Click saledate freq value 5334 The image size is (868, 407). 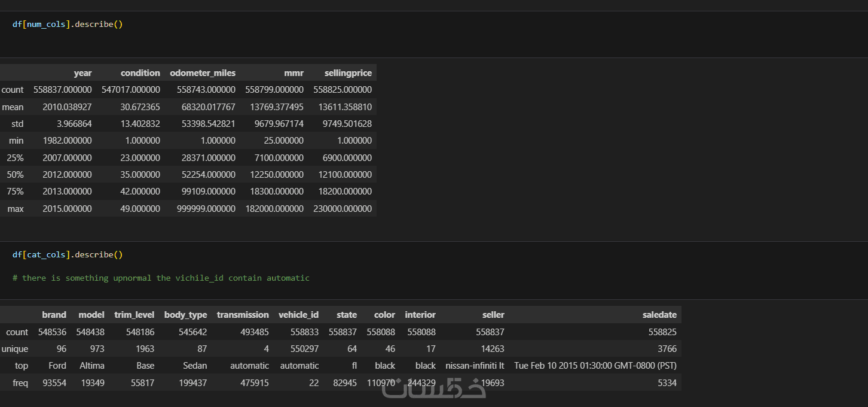pyautogui.click(x=667, y=383)
